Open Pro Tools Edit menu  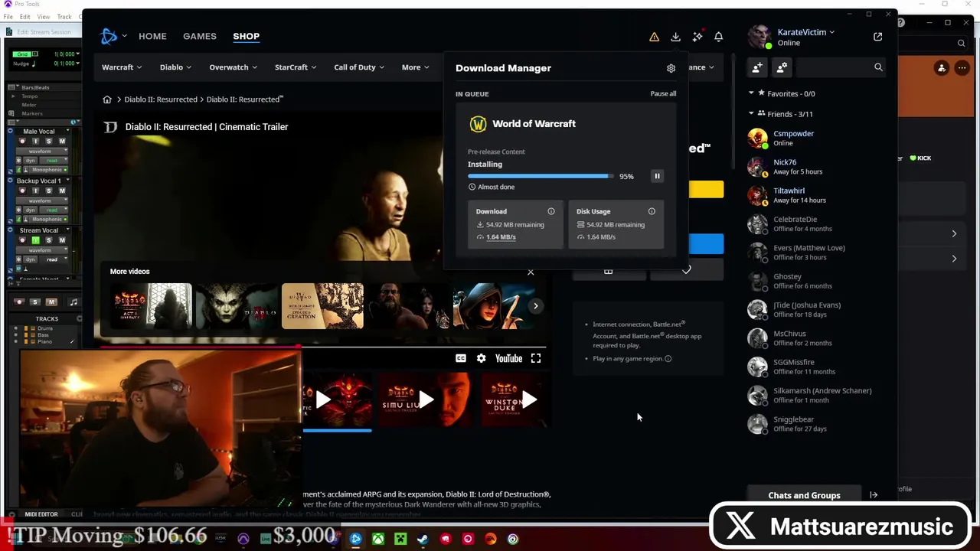pyautogui.click(x=25, y=16)
